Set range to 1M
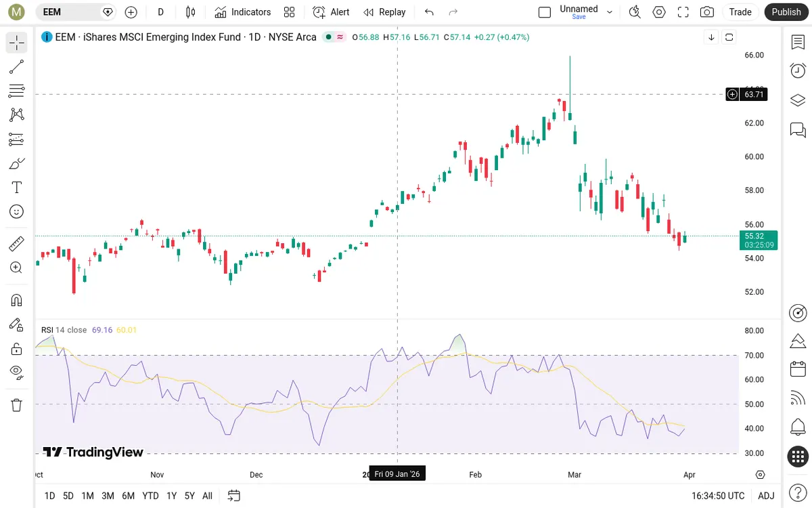Screen dimensions: 812x508 87,496
